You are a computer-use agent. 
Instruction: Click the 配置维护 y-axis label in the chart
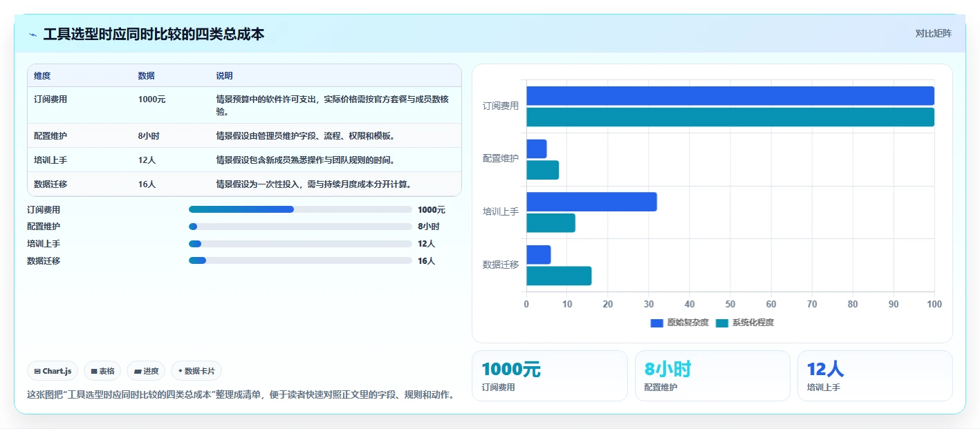point(501,159)
